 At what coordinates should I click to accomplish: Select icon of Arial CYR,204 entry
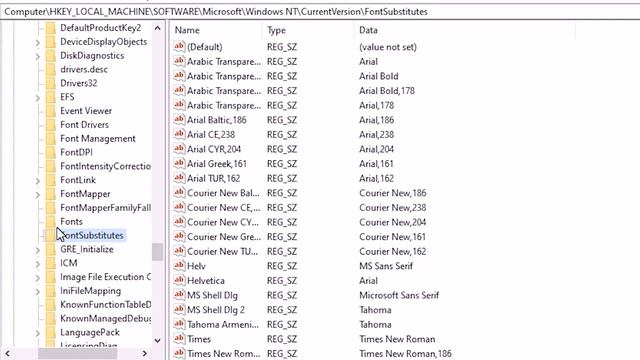pos(179,149)
